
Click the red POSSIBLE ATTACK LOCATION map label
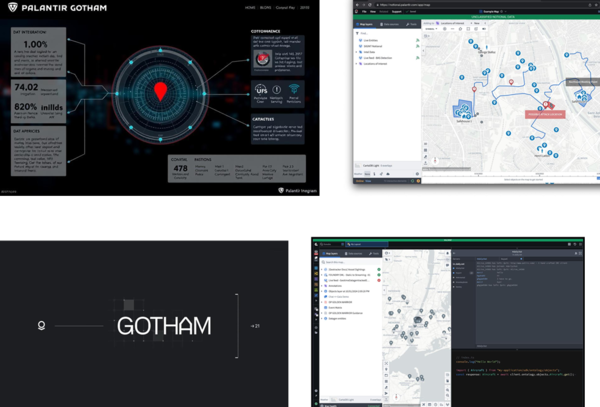(x=545, y=114)
